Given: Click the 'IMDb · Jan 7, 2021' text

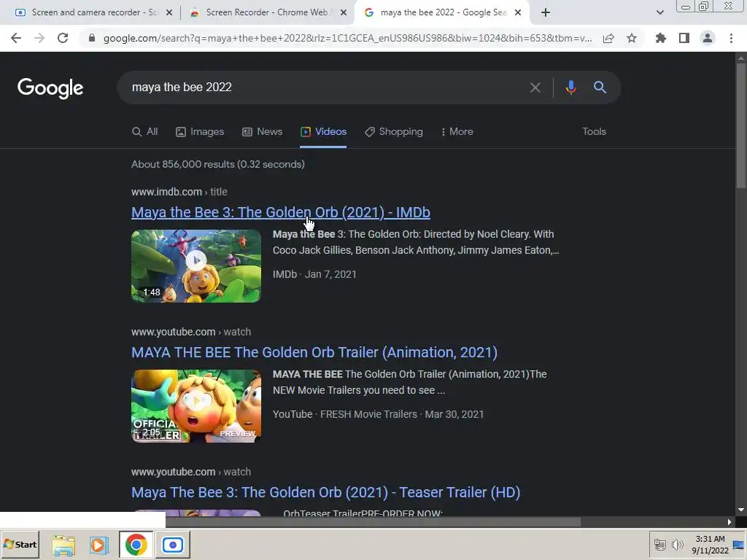Looking at the screenshot, I should (x=314, y=274).
